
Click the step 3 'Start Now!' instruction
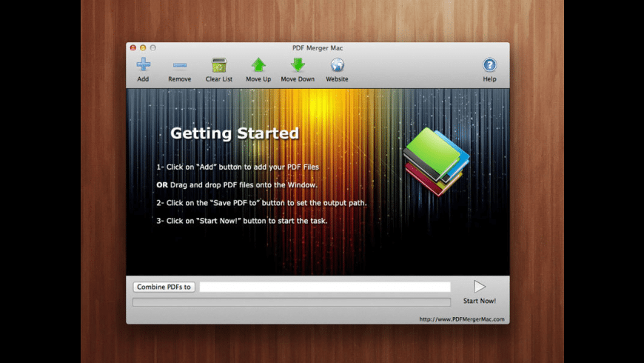point(241,221)
